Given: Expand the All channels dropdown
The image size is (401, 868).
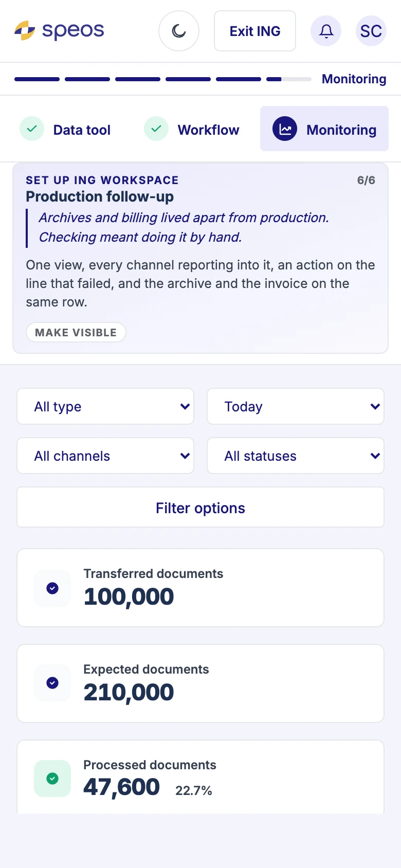Looking at the screenshot, I should pyautogui.click(x=105, y=456).
